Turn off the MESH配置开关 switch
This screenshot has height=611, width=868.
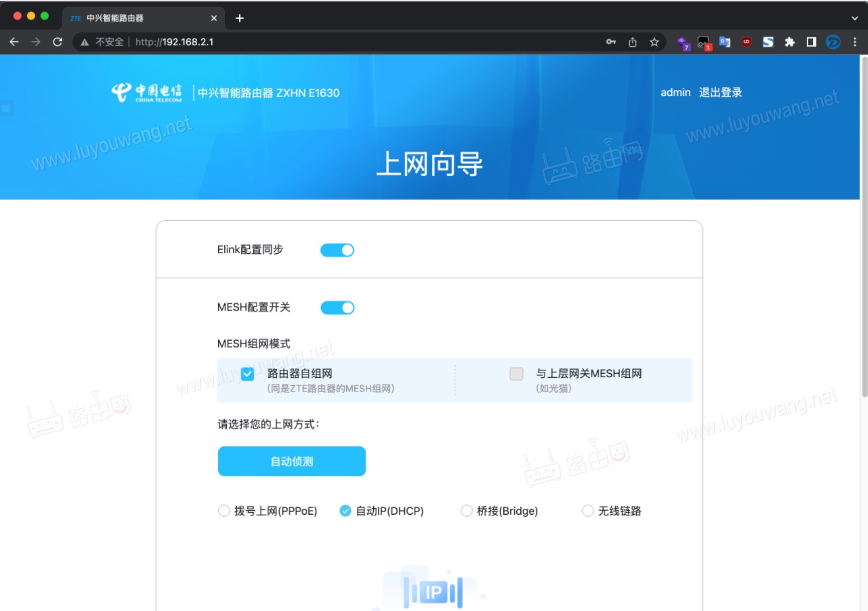[337, 307]
